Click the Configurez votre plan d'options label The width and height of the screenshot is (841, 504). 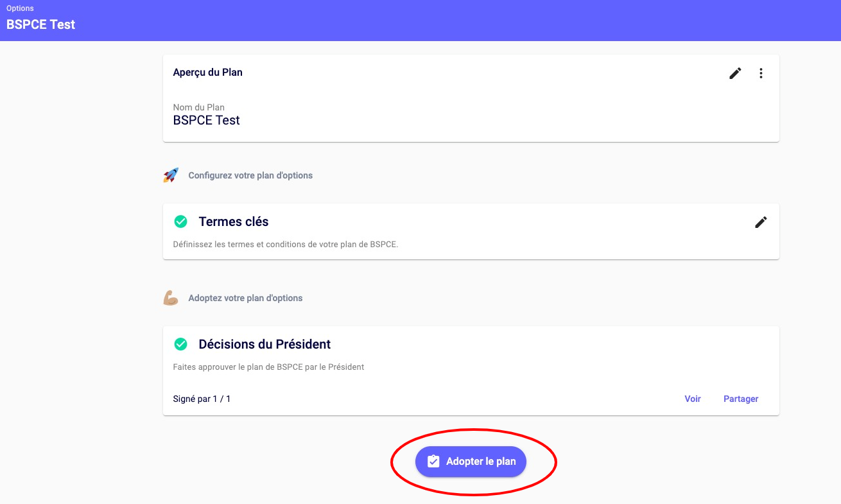point(250,175)
